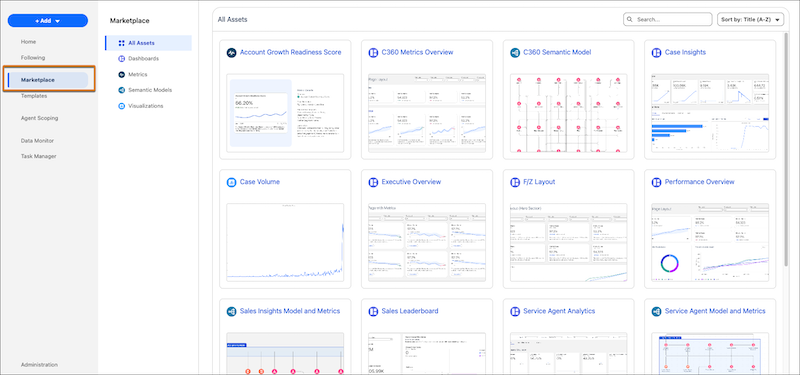Viewport: 800px width, 375px height.
Task: Open C360 Semantic Model title link
Action: coord(557,53)
